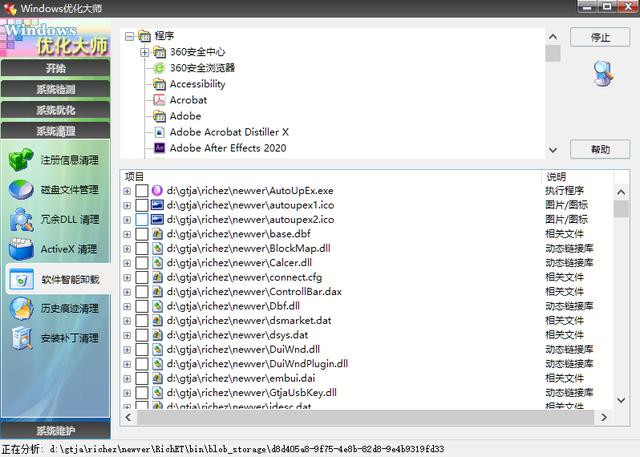Switch to the 系统清理 section tab

56,131
